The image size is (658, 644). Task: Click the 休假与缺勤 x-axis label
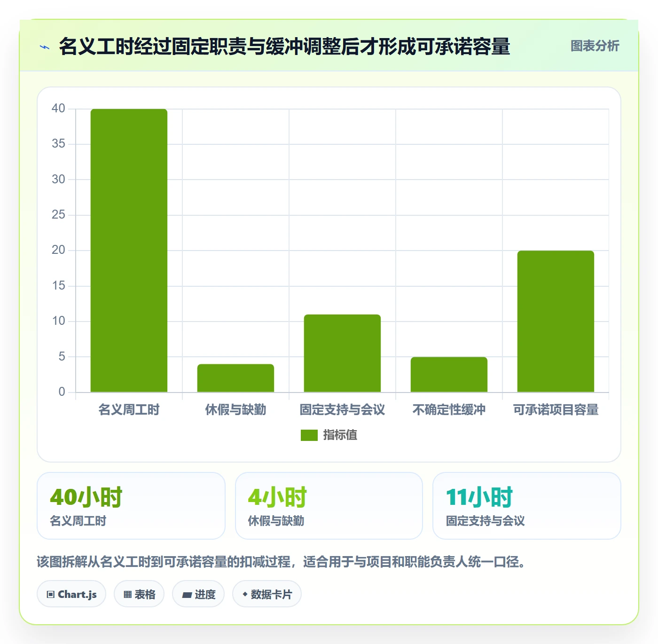coord(235,410)
